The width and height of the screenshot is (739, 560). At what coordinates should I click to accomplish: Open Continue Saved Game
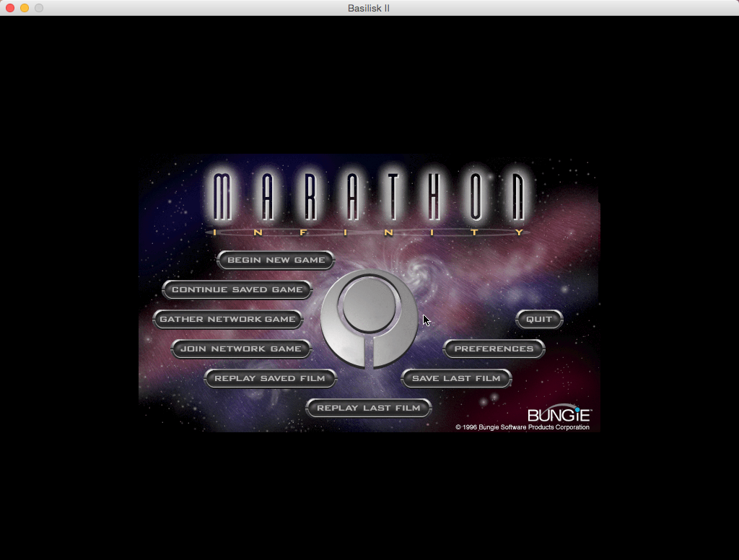pos(237,289)
